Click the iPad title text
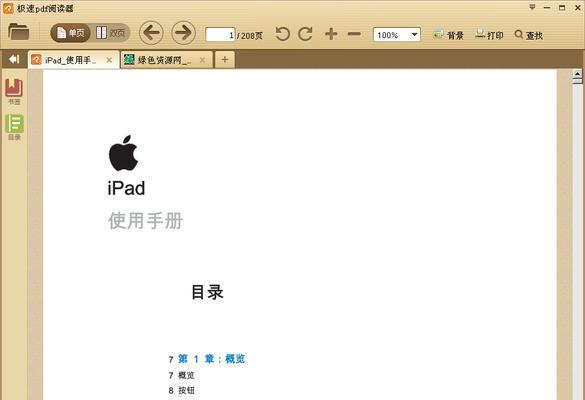The image size is (585, 400). (x=126, y=188)
